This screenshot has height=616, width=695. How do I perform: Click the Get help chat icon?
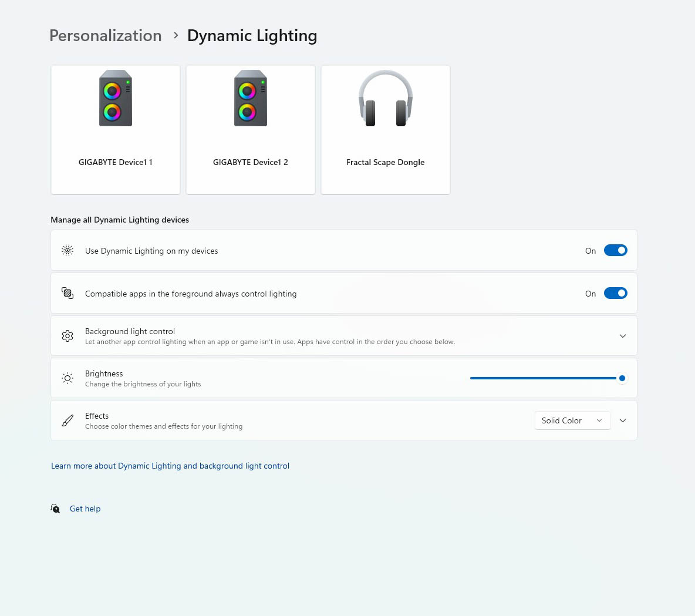[55, 509]
